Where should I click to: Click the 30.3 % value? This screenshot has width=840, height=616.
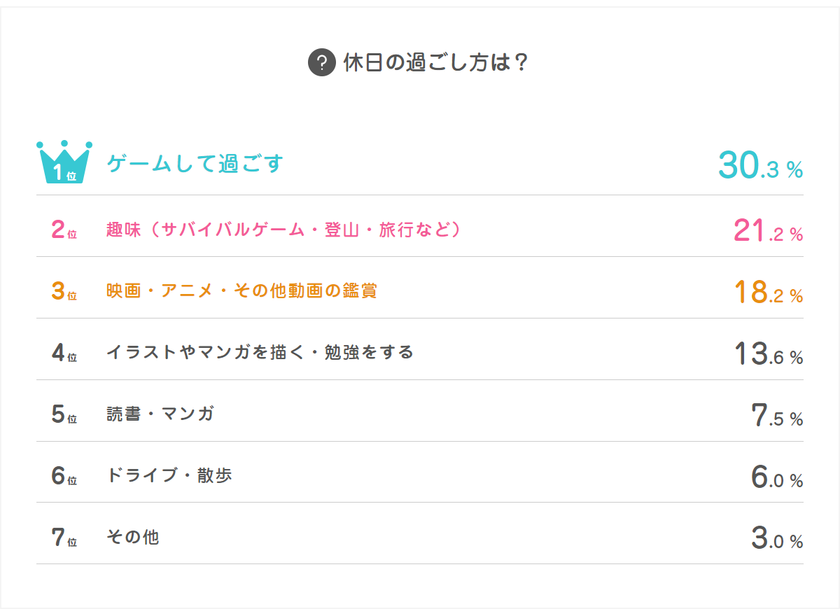[760, 165]
